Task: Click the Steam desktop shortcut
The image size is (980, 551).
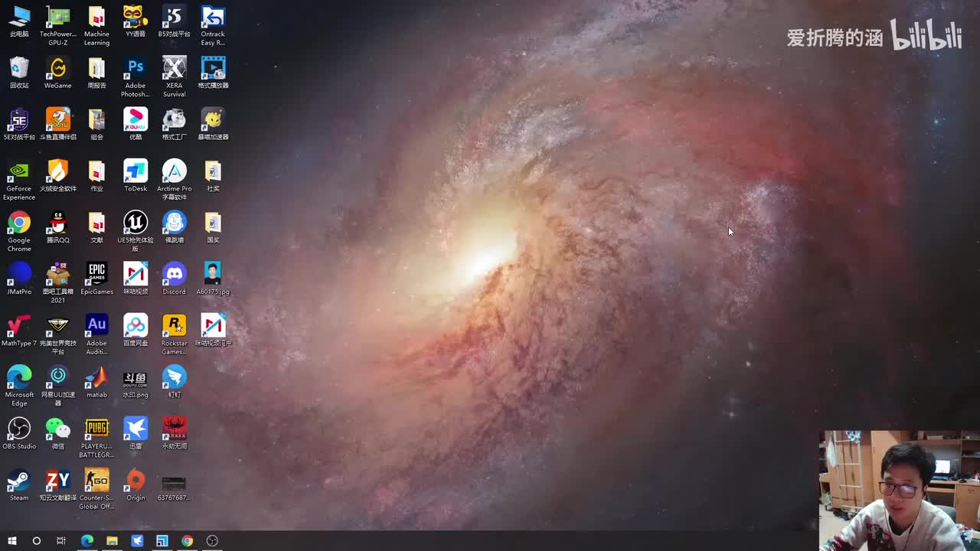Action: 19,485
